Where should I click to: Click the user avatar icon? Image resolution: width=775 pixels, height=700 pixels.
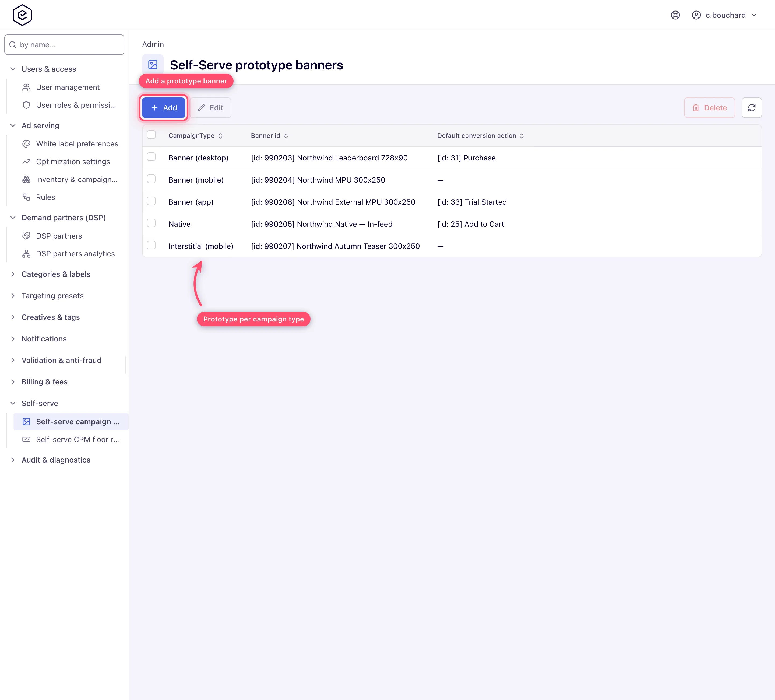(696, 15)
